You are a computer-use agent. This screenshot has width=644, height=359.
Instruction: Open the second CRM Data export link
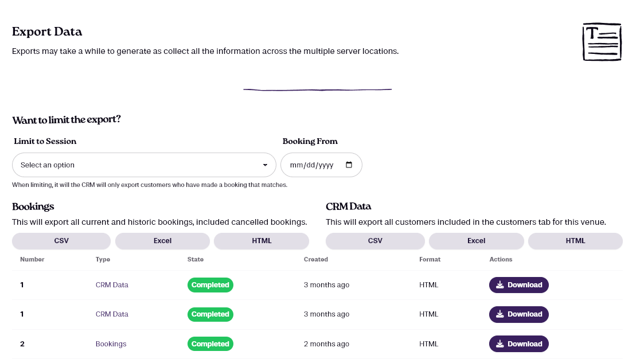point(112,314)
